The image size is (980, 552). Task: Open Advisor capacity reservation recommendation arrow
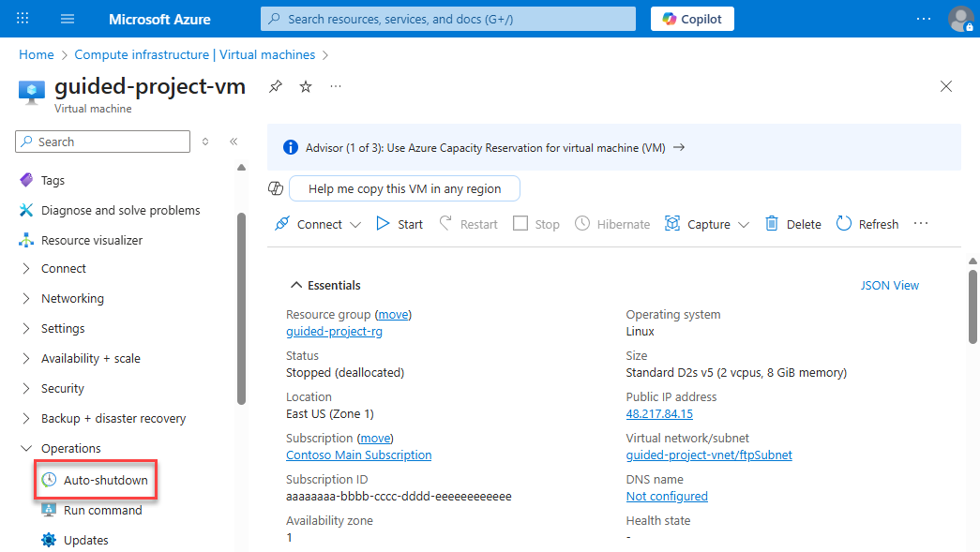(679, 147)
